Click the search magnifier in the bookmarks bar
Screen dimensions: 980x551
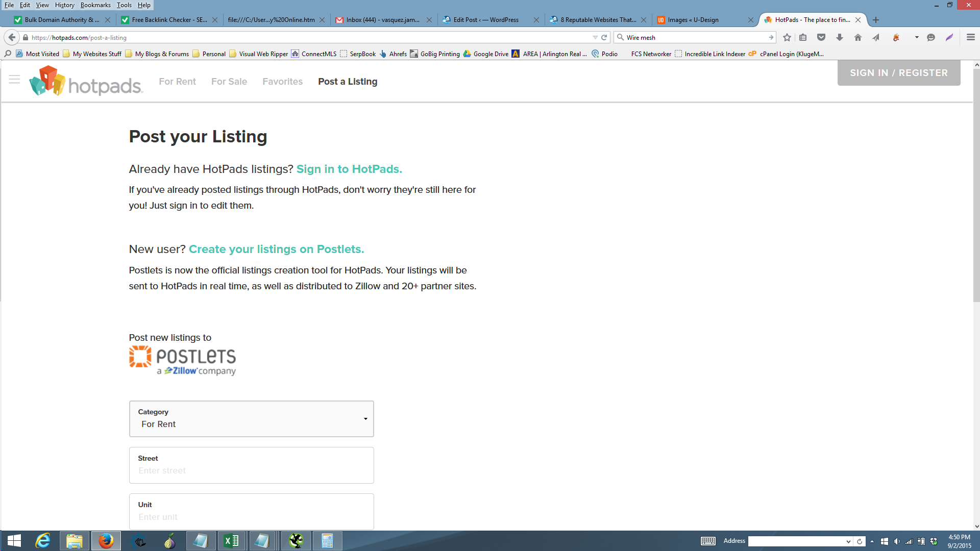(x=8, y=54)
